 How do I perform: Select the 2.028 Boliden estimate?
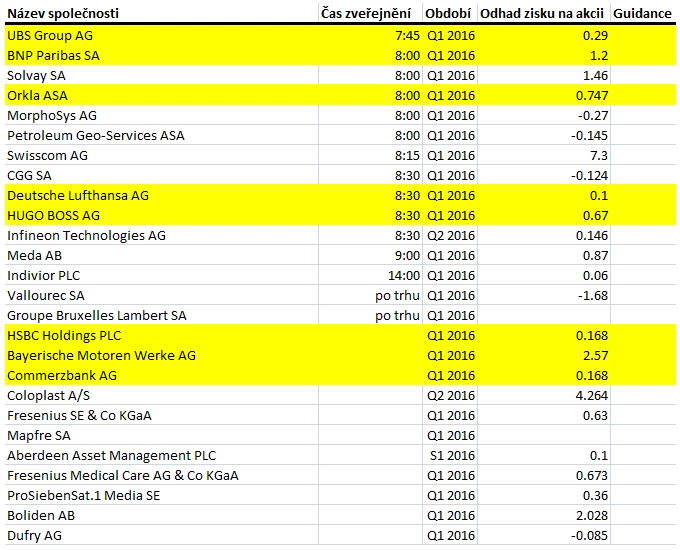click(592, 515)
